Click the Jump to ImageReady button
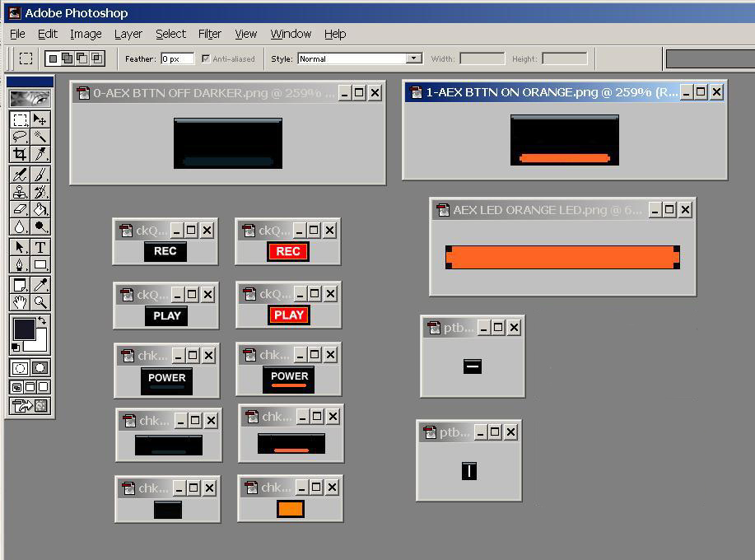 tap(30, 406)
